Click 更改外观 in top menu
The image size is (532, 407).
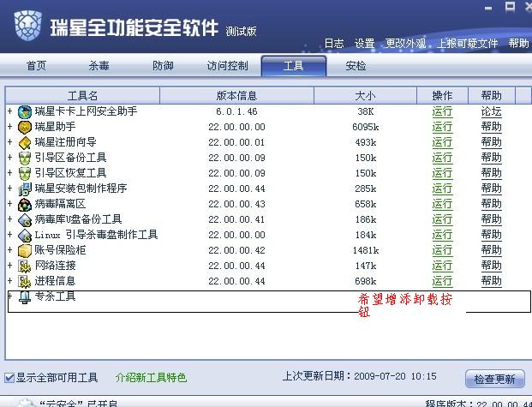[405, 44]
